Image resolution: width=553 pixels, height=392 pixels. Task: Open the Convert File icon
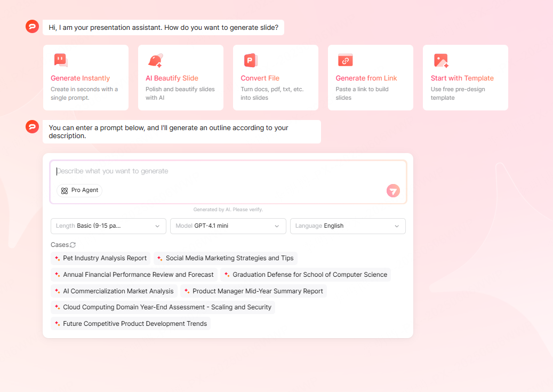tap(250, 60)
